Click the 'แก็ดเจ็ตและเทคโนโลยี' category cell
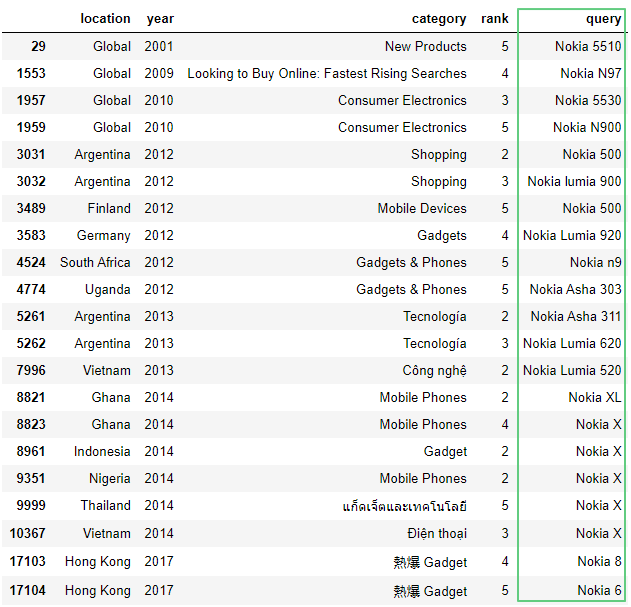 click(404, 506)
